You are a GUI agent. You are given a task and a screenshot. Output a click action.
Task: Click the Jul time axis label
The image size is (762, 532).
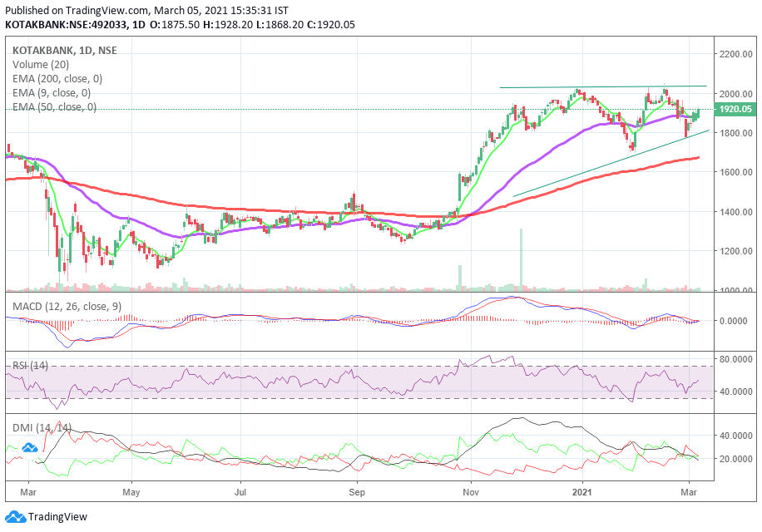240,492
